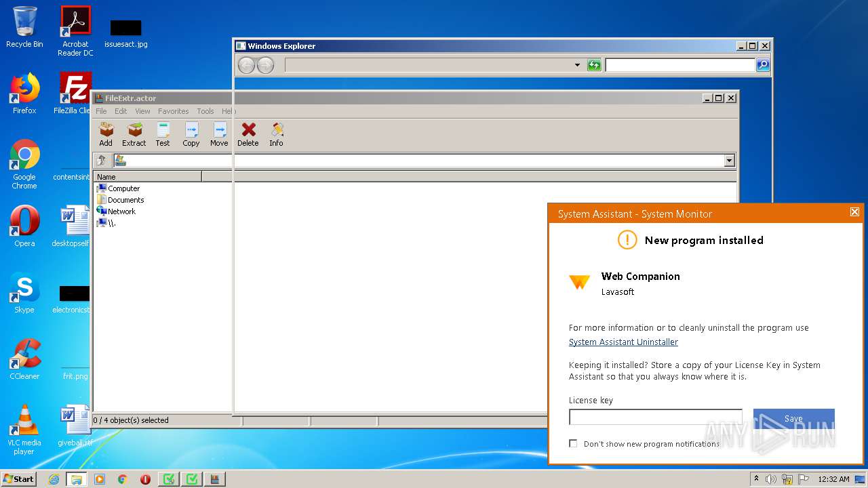868x488 pixels.
Task: Open Internet Explorer from taskbar
Action: point(54,479)
